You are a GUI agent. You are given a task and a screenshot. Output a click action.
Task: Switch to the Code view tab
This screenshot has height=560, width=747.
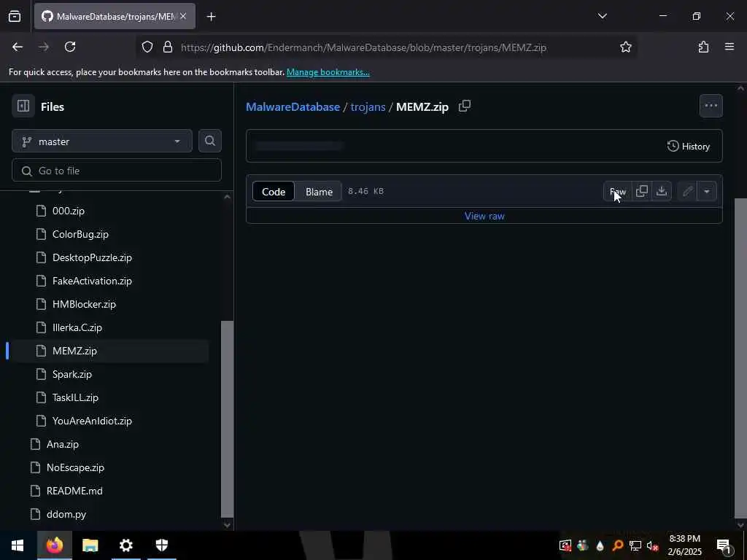274,192
